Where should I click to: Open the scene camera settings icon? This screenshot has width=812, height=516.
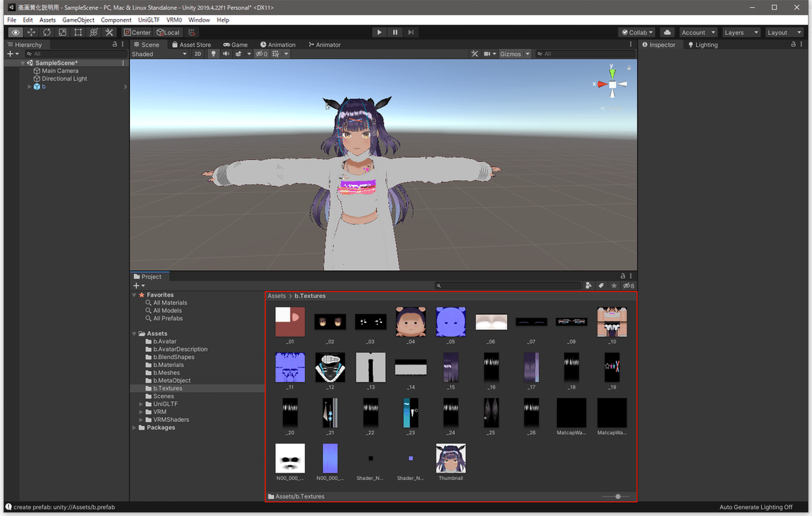pyautogui.click(x=489, y=53)
